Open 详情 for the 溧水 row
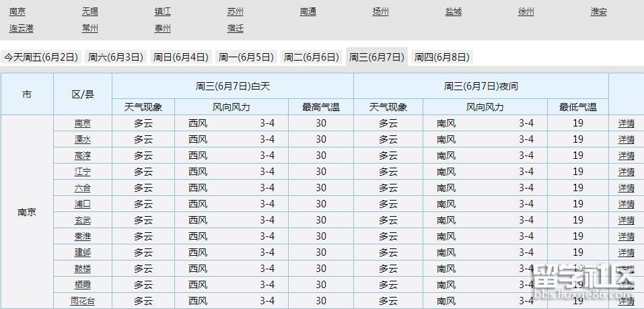This screenshot has width=644, height=309. coord(627,139)
